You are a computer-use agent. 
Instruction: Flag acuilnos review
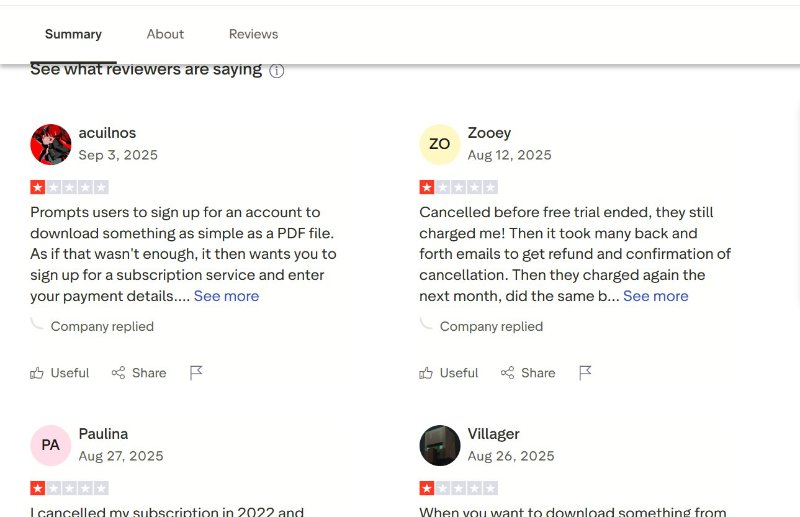196,373
